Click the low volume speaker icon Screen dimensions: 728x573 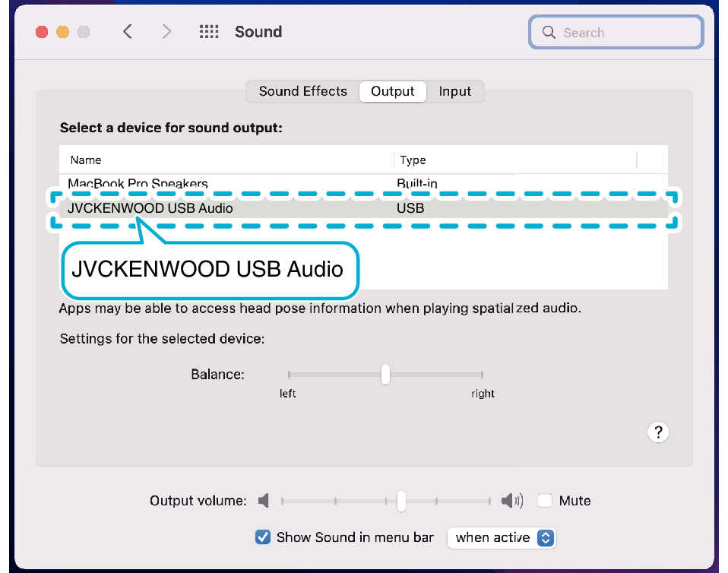click(264, 501)
